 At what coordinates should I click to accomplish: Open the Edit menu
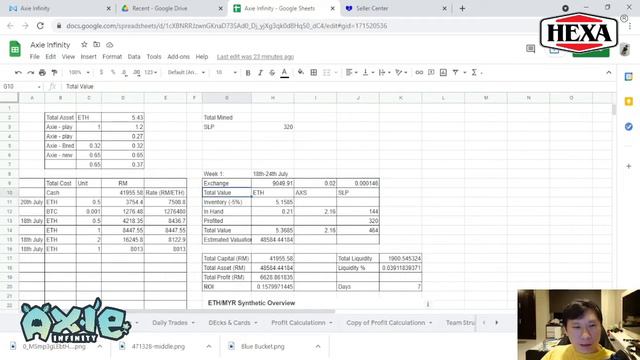51,57
